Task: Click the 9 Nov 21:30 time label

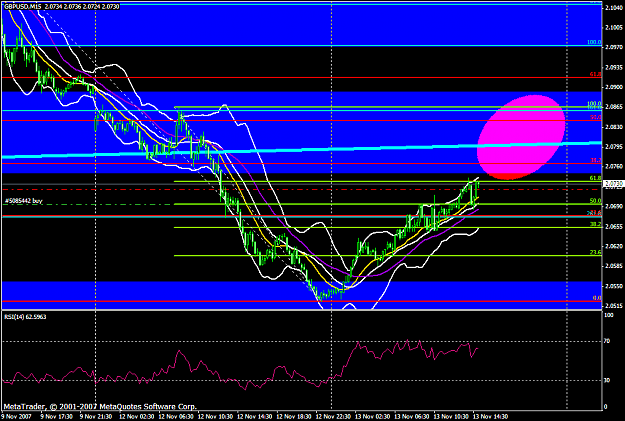Action: (x=96, y=417)
